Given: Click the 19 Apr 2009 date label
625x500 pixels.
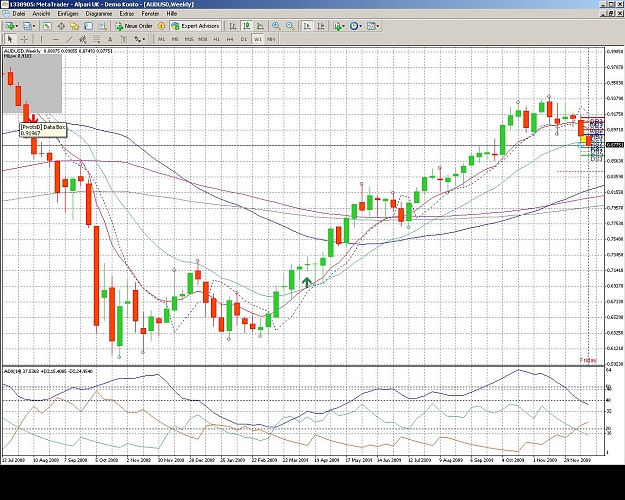Looking at the screenshot, I should 327,460.
